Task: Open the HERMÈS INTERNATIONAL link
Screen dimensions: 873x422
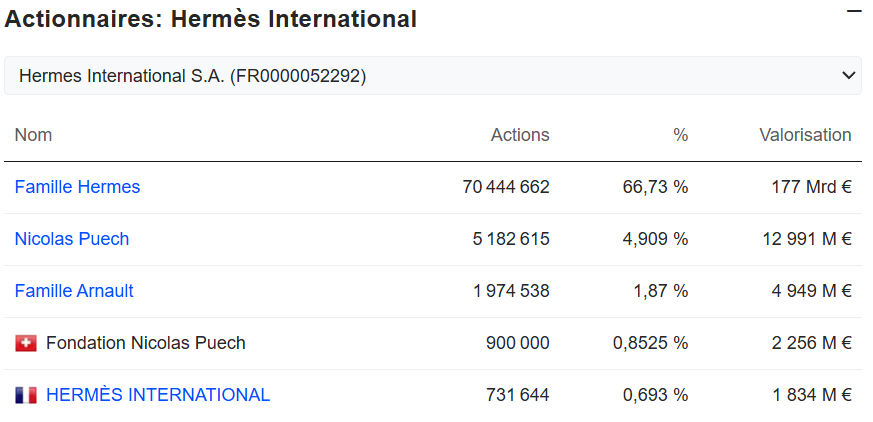Action: (x=158, y=395)
